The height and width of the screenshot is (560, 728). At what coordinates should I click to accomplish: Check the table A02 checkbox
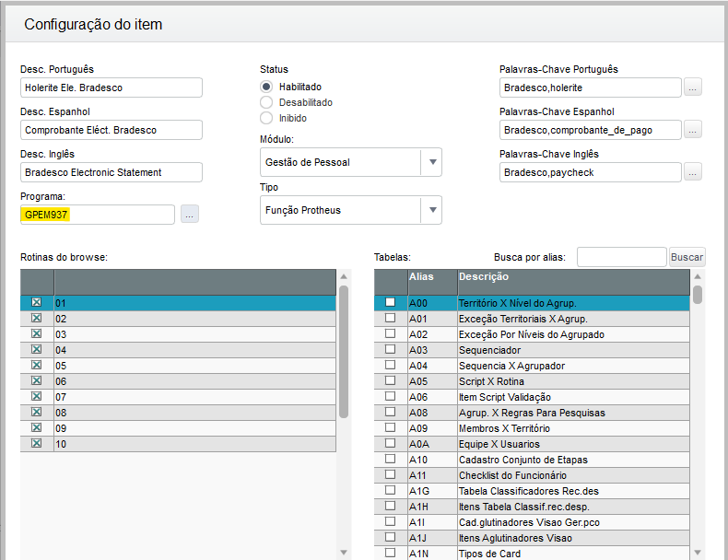[x=390, y=334]
